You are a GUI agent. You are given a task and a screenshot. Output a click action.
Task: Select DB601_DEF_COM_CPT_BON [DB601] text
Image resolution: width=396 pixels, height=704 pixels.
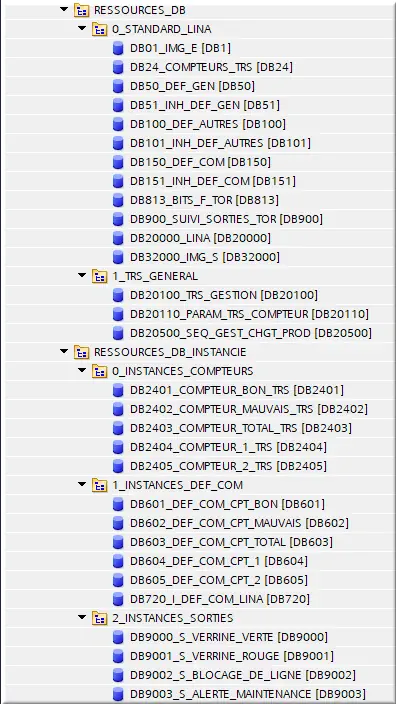click(x=227, y=504)
